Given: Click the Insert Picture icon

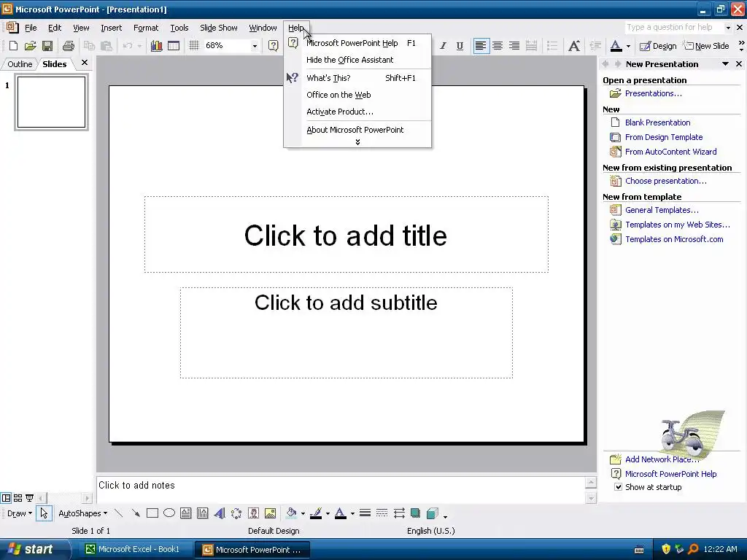Looking at the screenshot, I should point(270,513).
